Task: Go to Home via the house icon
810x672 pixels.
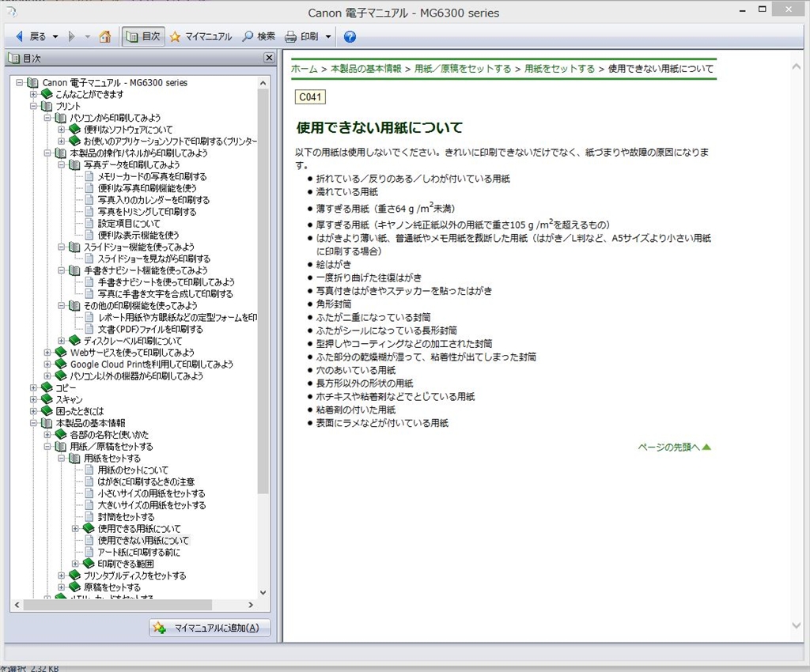Action: (x=105, y=36)
